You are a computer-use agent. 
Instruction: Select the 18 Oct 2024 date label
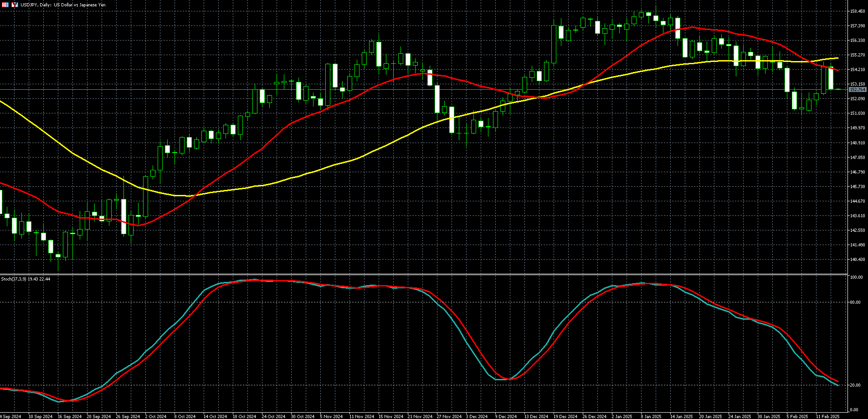244,417
